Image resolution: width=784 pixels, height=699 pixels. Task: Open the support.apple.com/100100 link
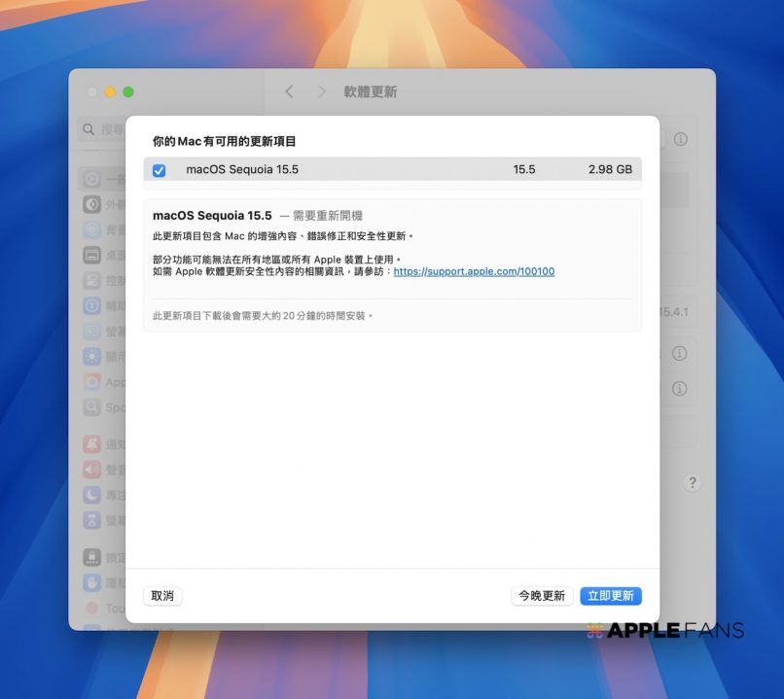point(474,272)
